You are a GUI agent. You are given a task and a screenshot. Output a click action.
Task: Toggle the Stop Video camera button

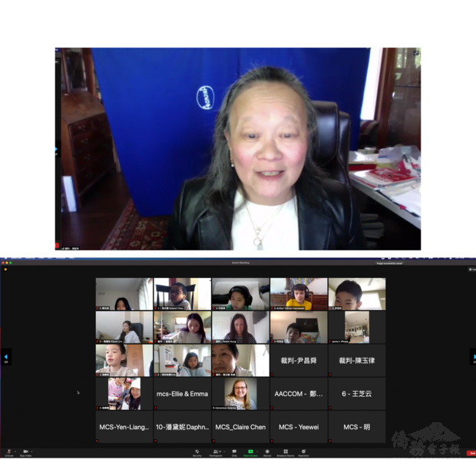(x=25, y=451)
